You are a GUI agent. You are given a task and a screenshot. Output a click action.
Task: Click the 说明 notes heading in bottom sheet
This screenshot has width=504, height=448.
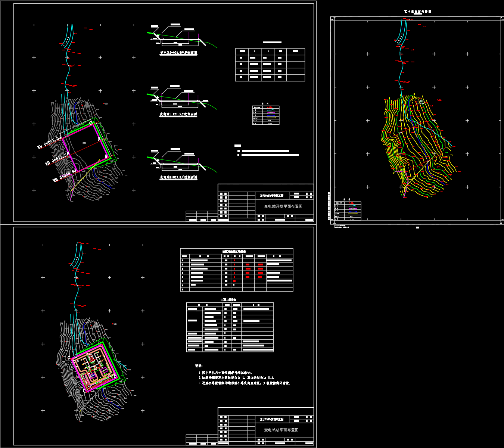[199, 366]
